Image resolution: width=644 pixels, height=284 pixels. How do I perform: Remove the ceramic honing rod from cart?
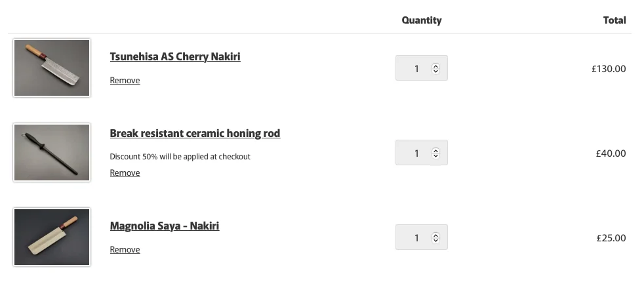125,173
